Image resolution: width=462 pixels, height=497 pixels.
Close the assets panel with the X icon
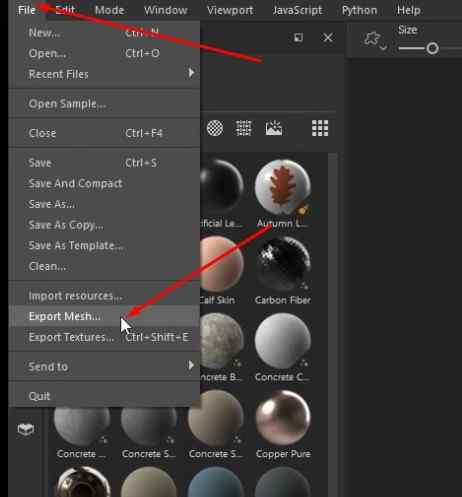(x=328, y=37)
